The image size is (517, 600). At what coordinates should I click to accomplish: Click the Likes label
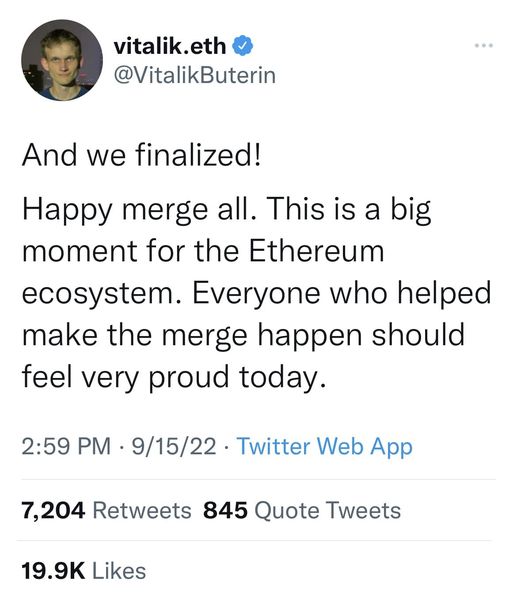click(119, 571)
